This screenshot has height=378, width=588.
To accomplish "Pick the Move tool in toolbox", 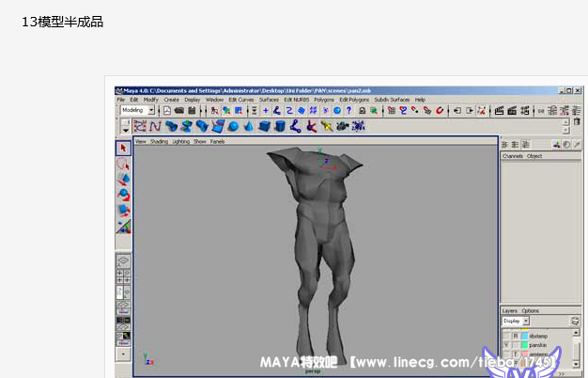I will pyautogui.click(x=123, y=179).
